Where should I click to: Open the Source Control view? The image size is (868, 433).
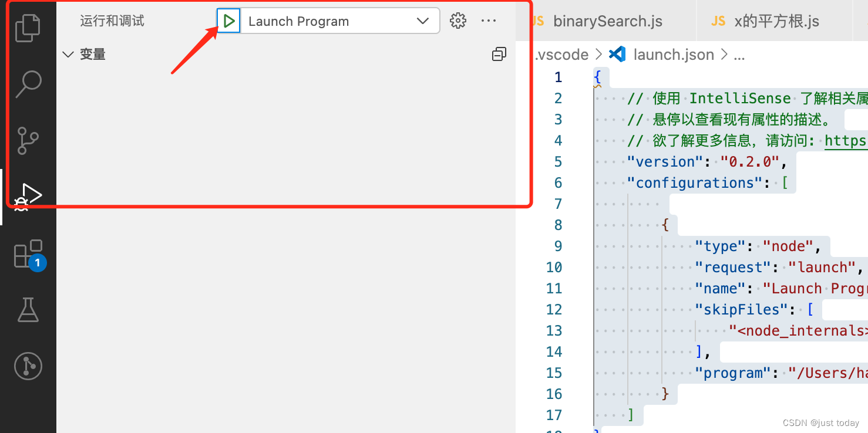coord(28,140)
